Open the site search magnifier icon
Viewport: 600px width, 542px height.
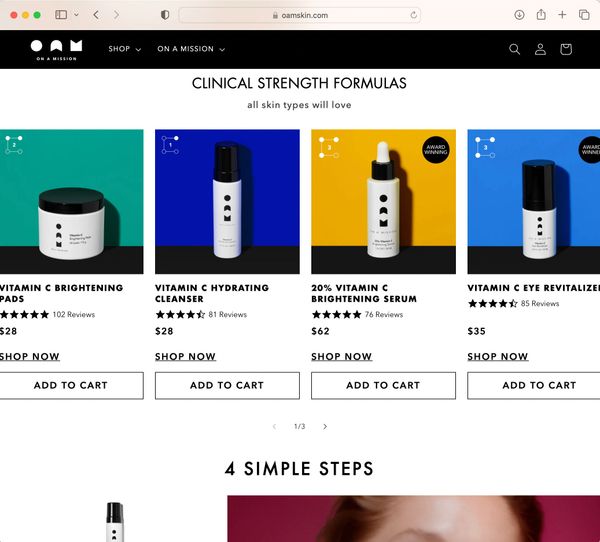[x=514, y=49]
